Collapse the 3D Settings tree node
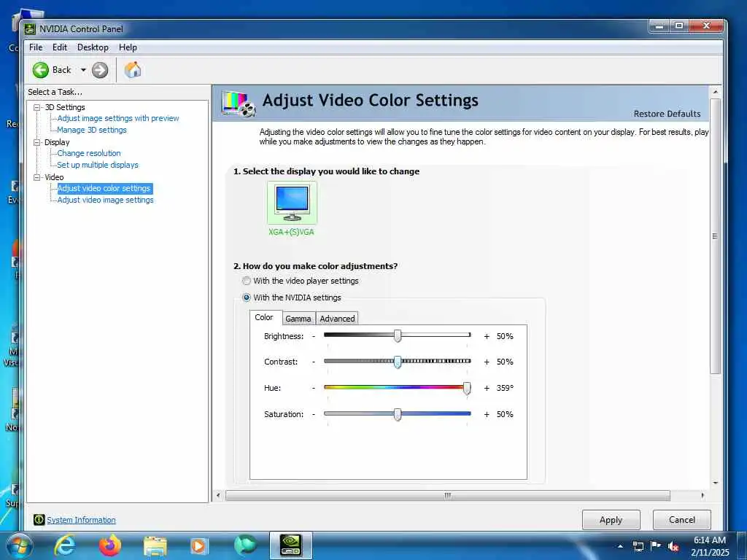 click(x=36, y=108)
